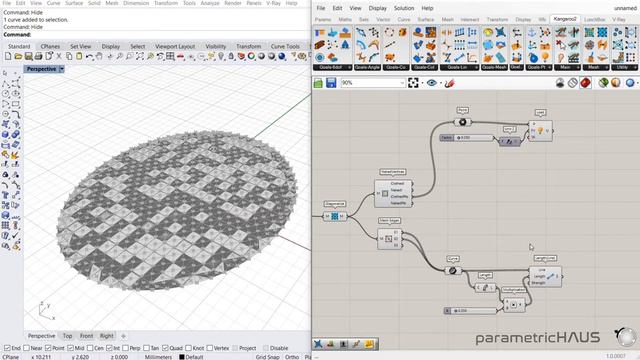Toggle the Int osnap checkbox
The width and height of the screenshot is (640, 360).
pyautogui.click(x=109, y=348)
